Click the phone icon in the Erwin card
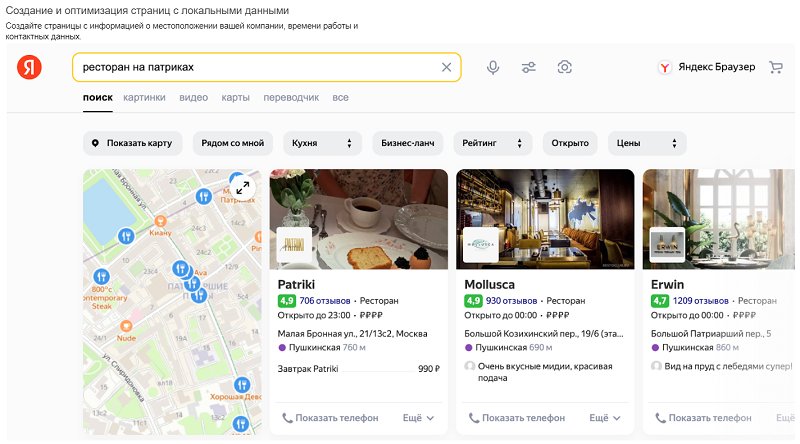 pos(661,418)
